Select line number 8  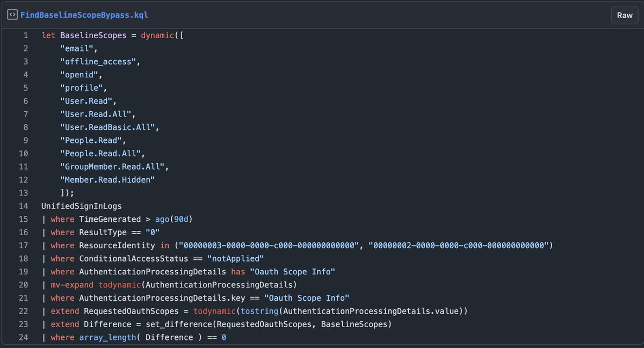[25, 127]
